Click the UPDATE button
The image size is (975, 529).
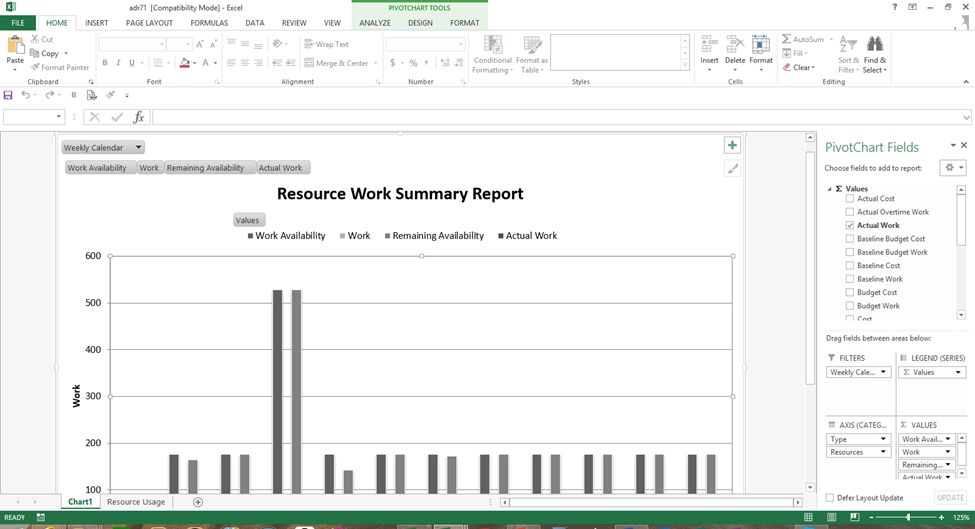tap(950, 498)
